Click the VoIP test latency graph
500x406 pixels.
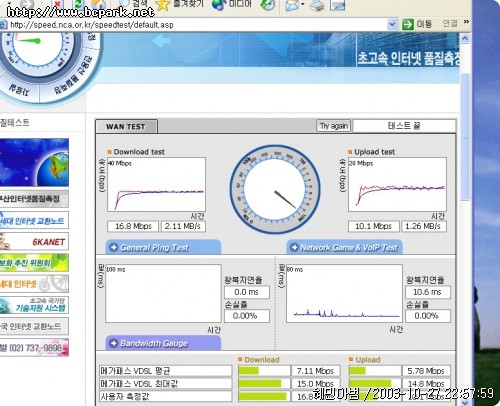click(x=344, y=293)
